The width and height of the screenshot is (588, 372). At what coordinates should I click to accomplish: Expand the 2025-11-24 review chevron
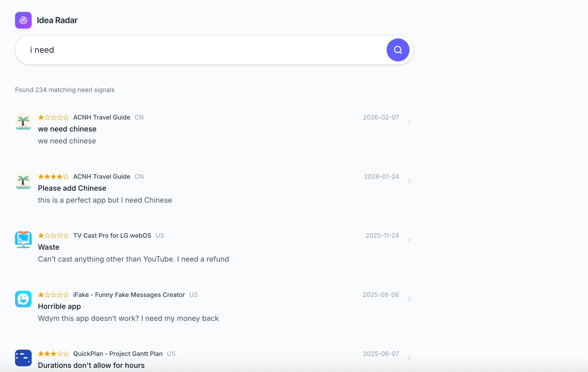409,240
